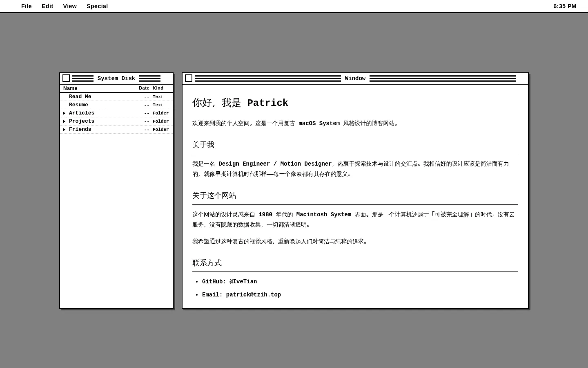The width and height of the screenshot is (588, 368).
Task: Open the @IveTian GitHub link
Action: 243,282
